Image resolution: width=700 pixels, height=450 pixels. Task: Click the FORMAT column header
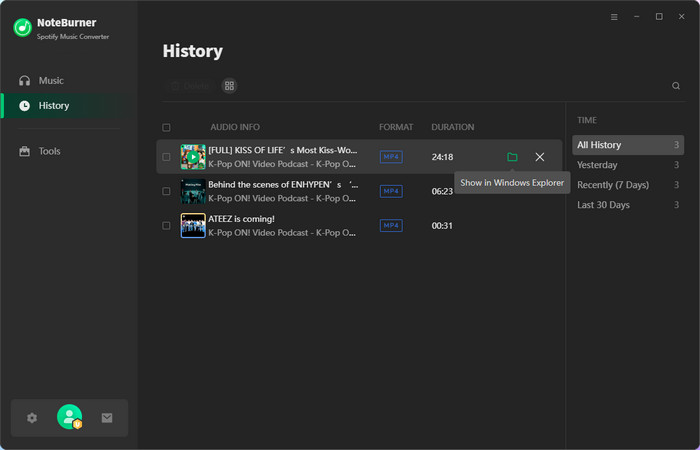[396, 127]
